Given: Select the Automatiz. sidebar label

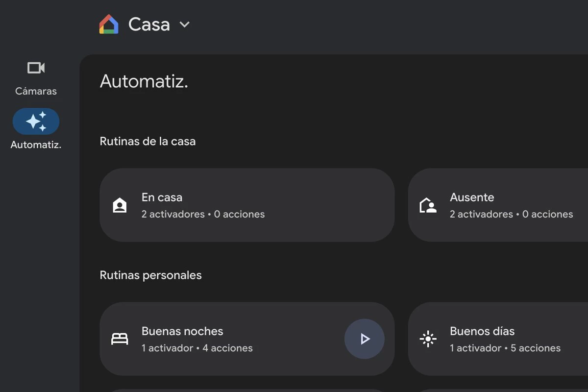Looking at the screenshot, I should pos(36,145).
